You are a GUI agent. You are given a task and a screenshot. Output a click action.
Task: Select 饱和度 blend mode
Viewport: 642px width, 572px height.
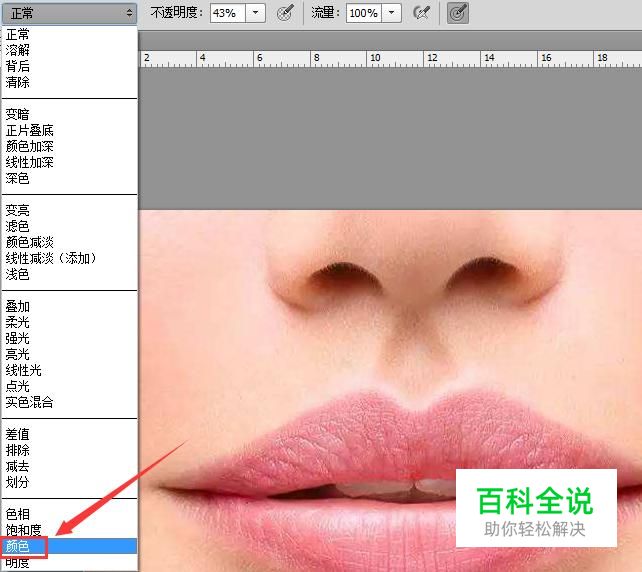(x=69, y=530)
